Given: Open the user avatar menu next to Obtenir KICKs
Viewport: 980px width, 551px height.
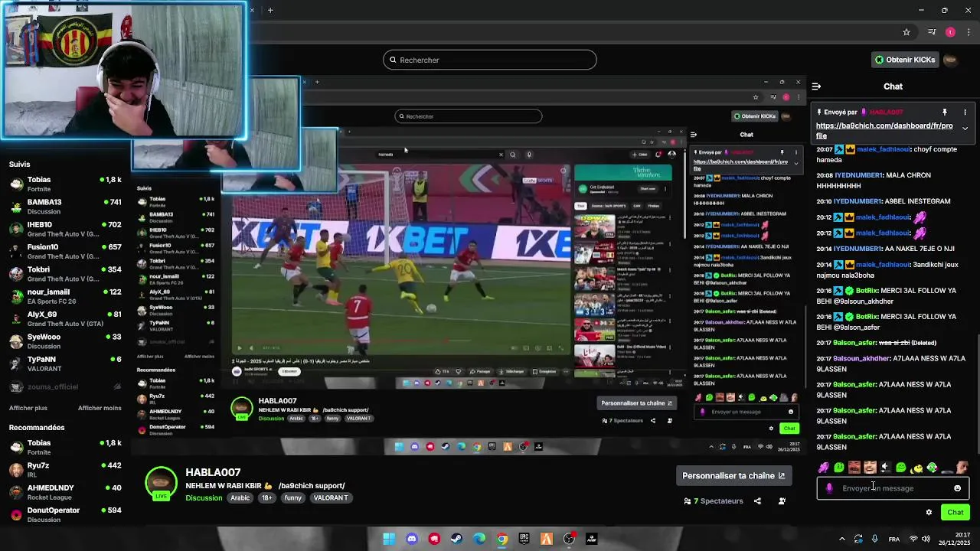Looking at the screenshot, I should tap(950, 60).
